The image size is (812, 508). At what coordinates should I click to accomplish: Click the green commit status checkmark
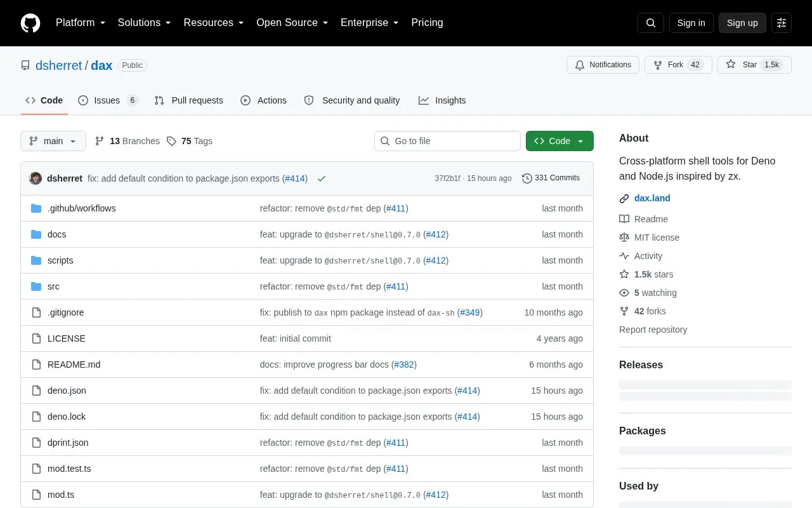(322, 178)
